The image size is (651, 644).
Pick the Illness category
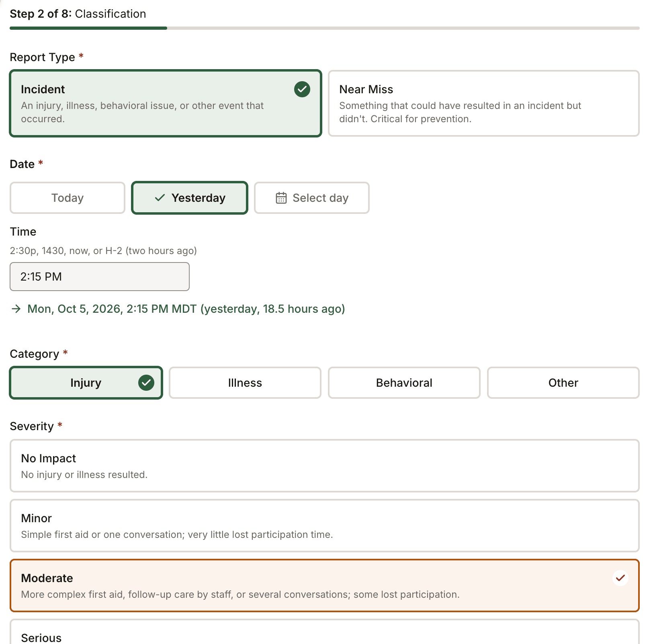pyautogui.click(x=245, y=383)
